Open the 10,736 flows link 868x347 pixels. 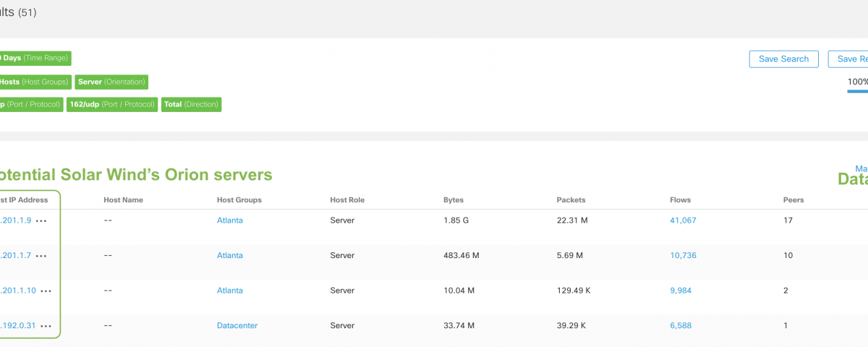click(684, 256)
